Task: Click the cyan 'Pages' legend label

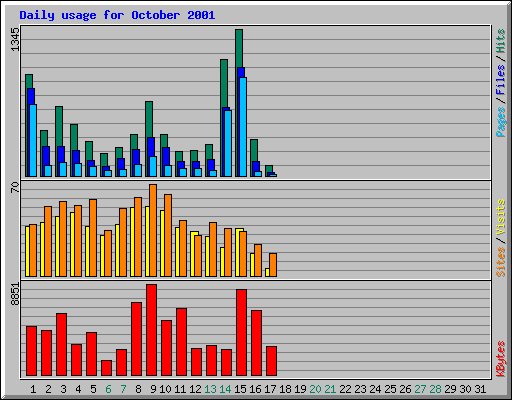Action: click(x=501, y=122)
